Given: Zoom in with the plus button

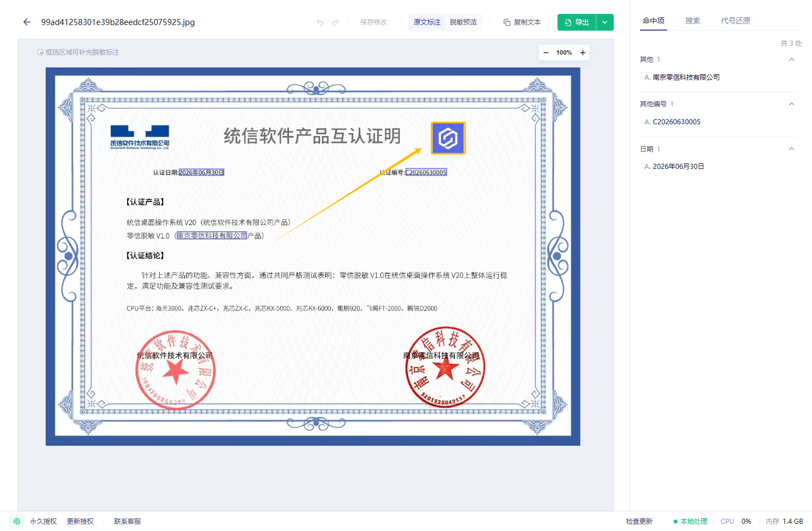Looking at the screenshot, I should point(583,52).
